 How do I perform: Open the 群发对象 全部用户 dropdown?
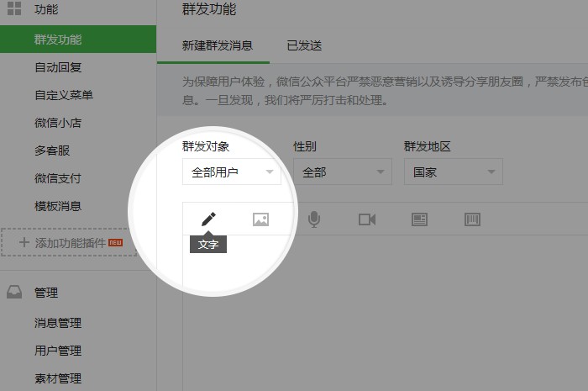(x=232, y=172)
